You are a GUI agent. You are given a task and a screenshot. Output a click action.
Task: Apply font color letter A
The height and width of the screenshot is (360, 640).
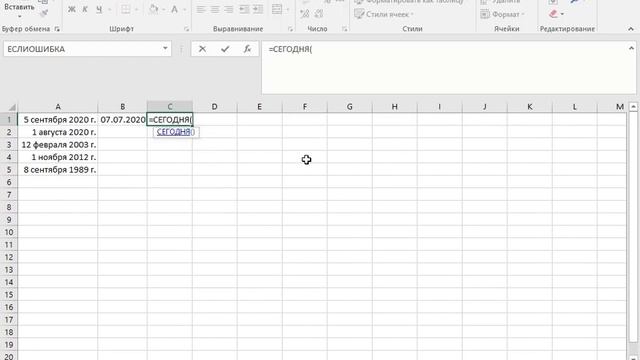click(174, 9)
